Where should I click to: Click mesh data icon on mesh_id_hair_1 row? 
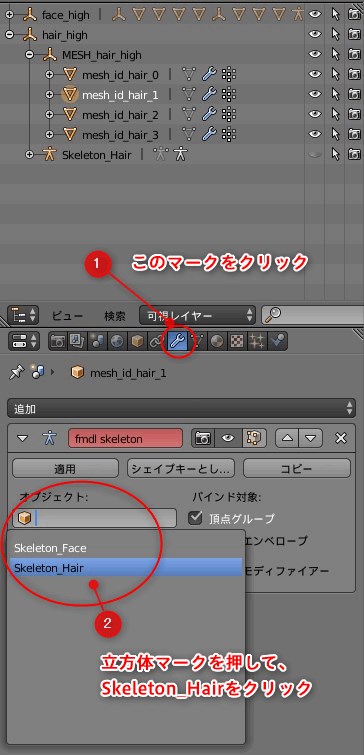pyautogui.click(x=189, y=94)
